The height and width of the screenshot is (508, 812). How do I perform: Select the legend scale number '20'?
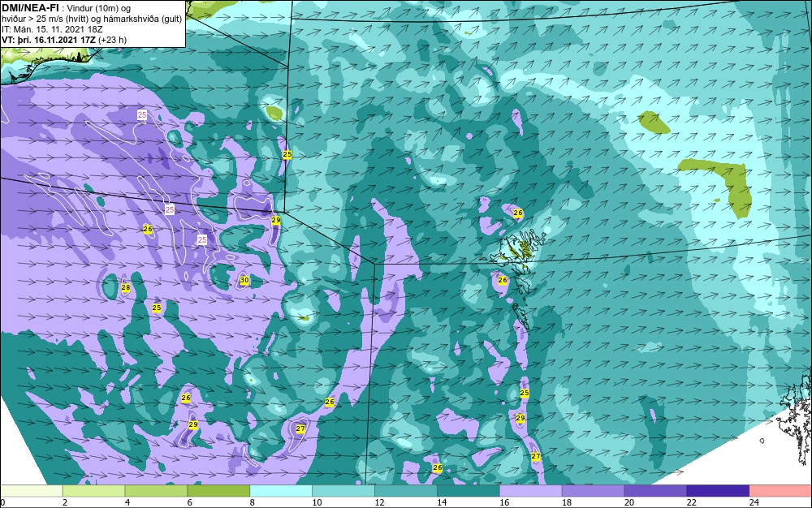(x=629, y=502)
